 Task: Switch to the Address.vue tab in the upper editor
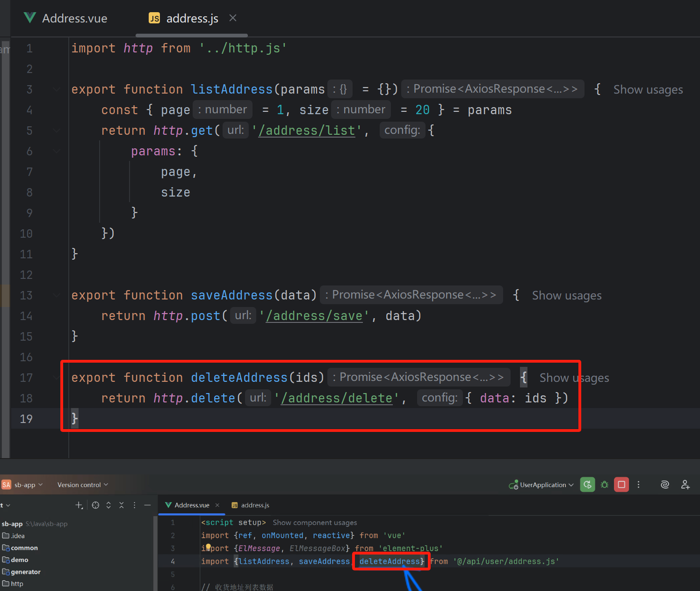coord(65,18)
